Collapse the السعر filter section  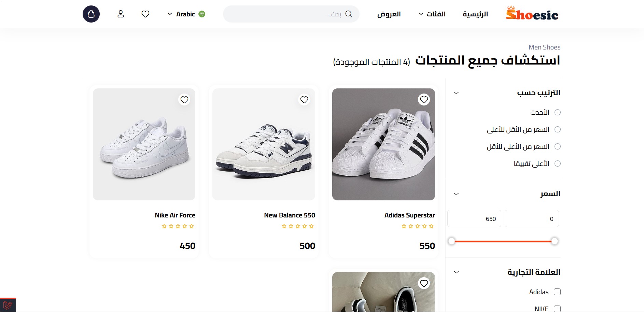point(456,194)
